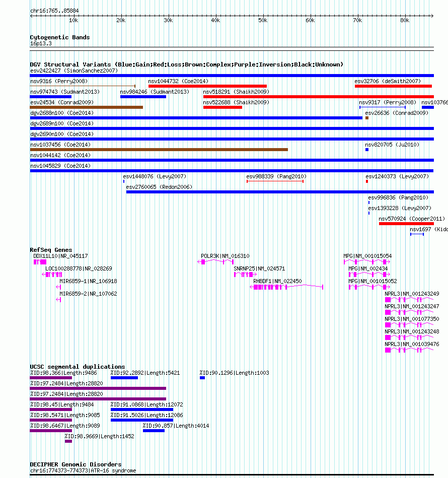Click dgv2688n100 (Coe2014) label
The width and height of the screenshot is (448, 478).
(x=62, y=113)
